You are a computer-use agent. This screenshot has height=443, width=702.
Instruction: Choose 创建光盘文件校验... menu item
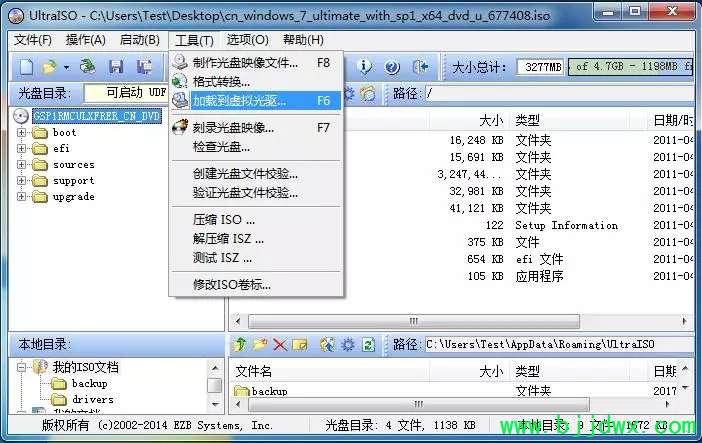pos(256,174)
